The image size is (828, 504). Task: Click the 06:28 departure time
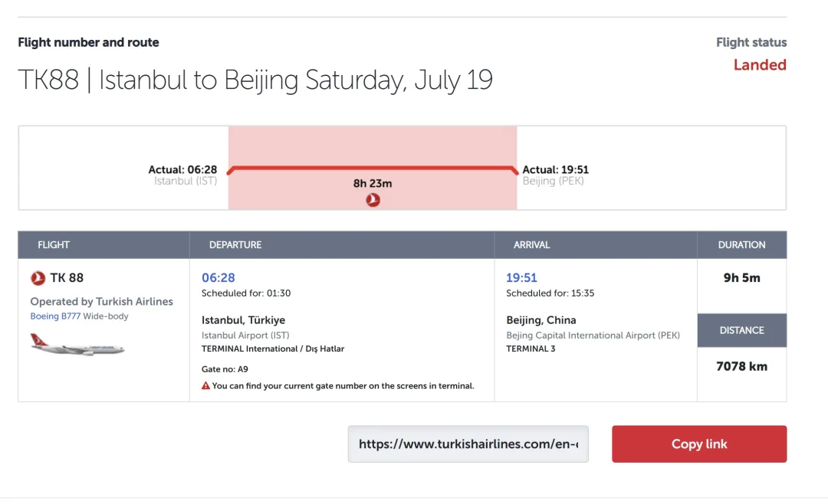(x=218, y=277)
